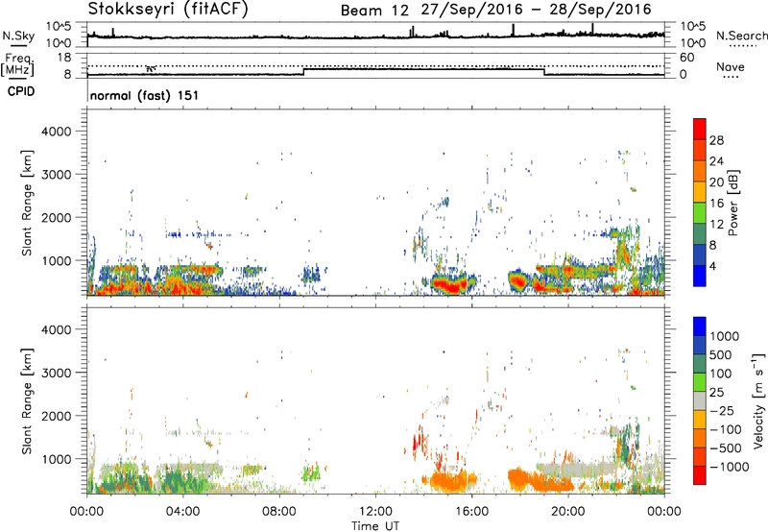Screen dimensions: 768x532
Task: Select the −500 velocity colorbar label
Action: 726,448
